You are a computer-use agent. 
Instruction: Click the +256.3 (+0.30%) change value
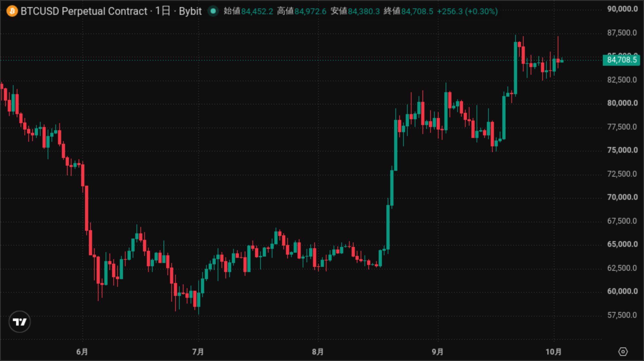467,11
